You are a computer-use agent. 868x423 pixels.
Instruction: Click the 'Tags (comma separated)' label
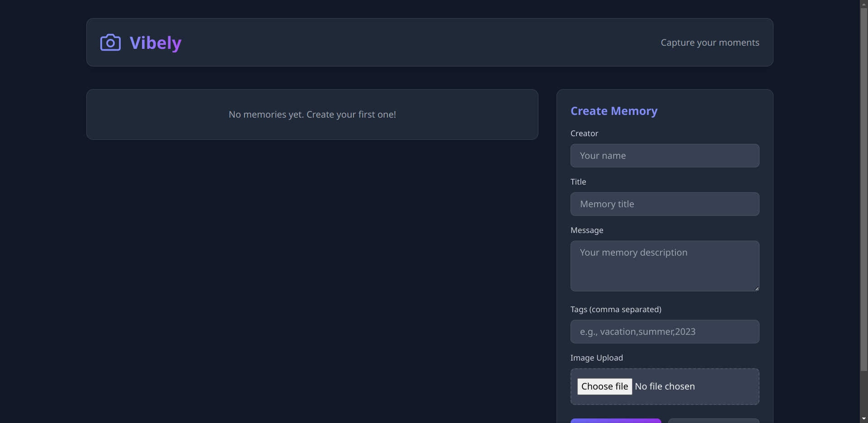click(616, 309)
